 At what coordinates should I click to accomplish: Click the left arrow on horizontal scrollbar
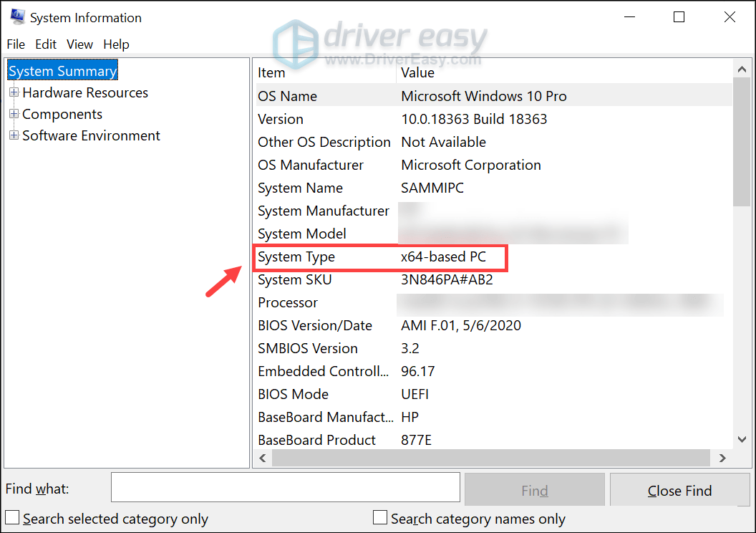click(x=262, y=458)
